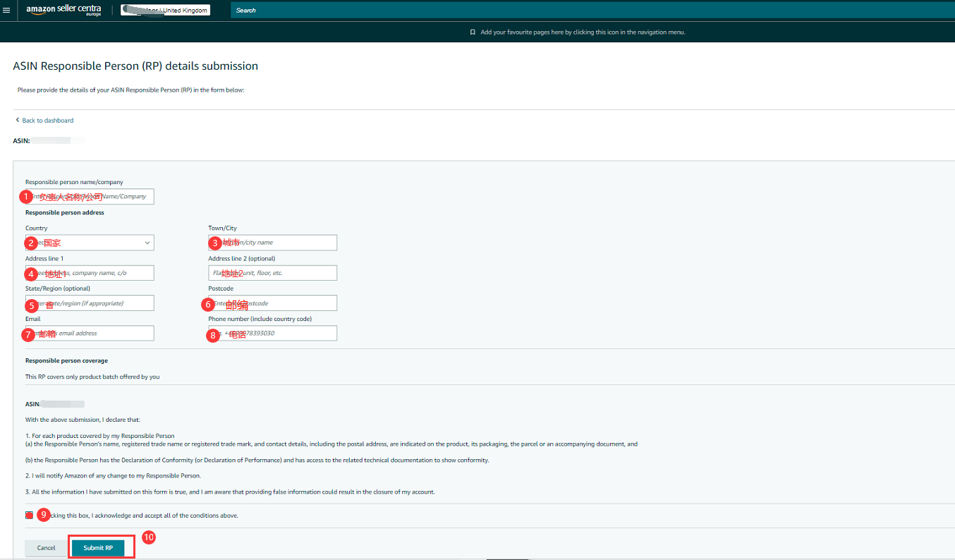Expand the Country dropdown
Screen dimensions: 955x560
90,243
